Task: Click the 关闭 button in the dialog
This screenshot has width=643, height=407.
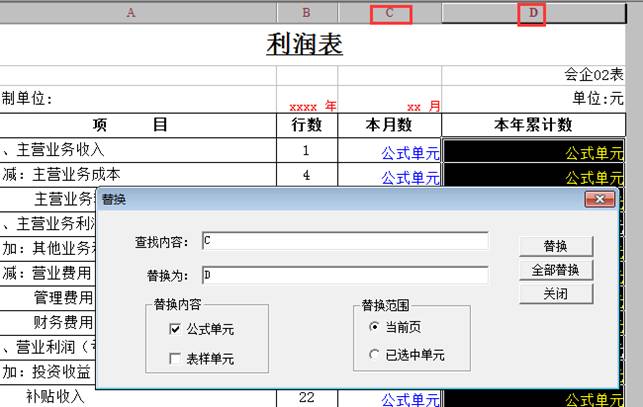Action: coord(556,294)
